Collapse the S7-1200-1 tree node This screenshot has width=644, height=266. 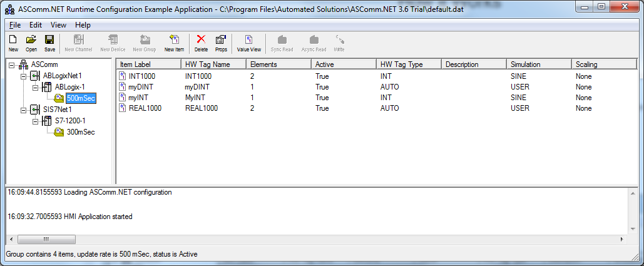click(x=35, y=121)
